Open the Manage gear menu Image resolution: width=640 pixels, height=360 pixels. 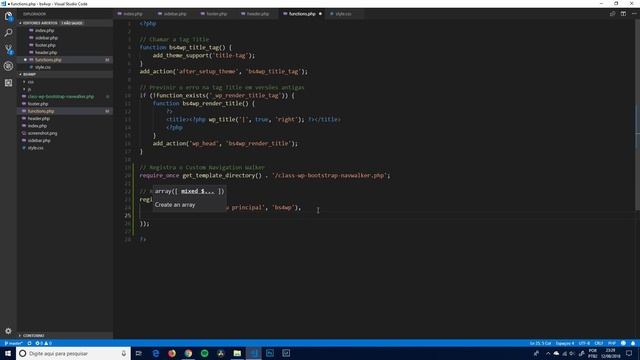[8, 331]
